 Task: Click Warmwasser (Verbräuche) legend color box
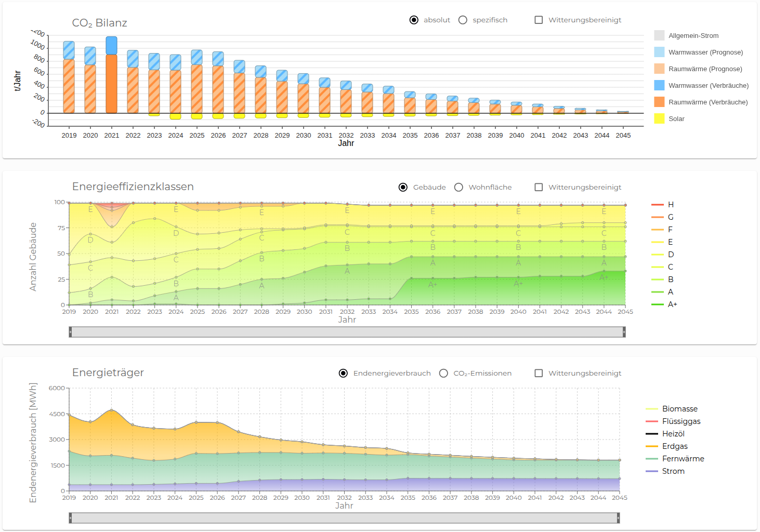(x=659, y=85)
